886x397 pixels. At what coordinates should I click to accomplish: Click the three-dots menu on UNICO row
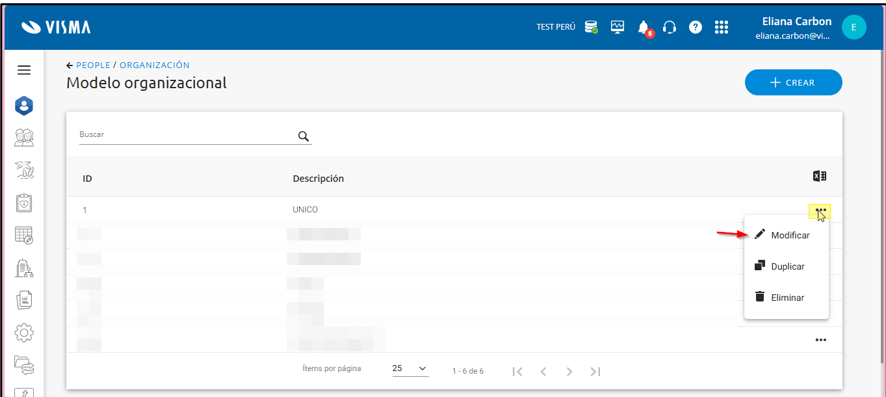(x=821, y=210)
